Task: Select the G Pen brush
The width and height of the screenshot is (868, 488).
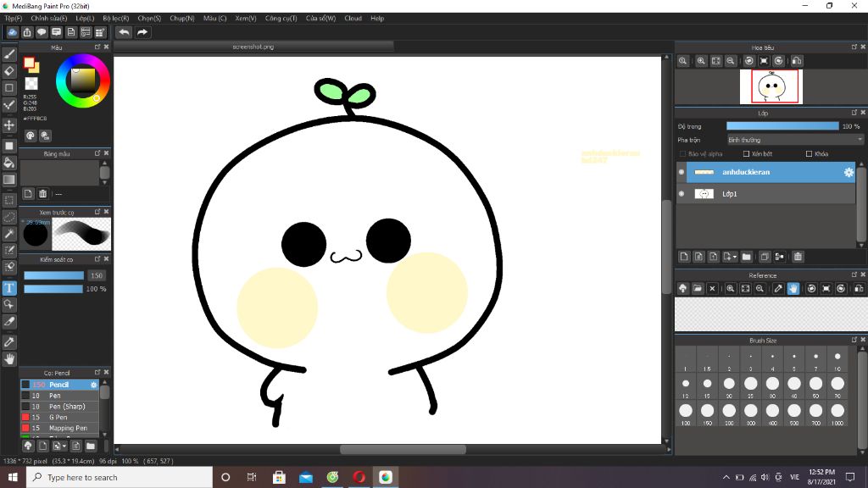Action: click(58, 417)
